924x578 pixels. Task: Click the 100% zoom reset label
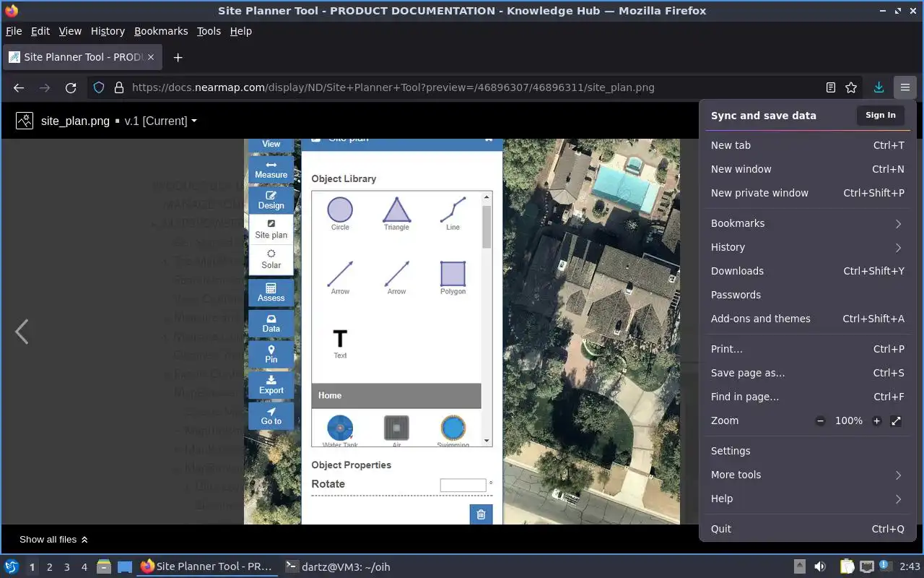(x=848, y=421)
